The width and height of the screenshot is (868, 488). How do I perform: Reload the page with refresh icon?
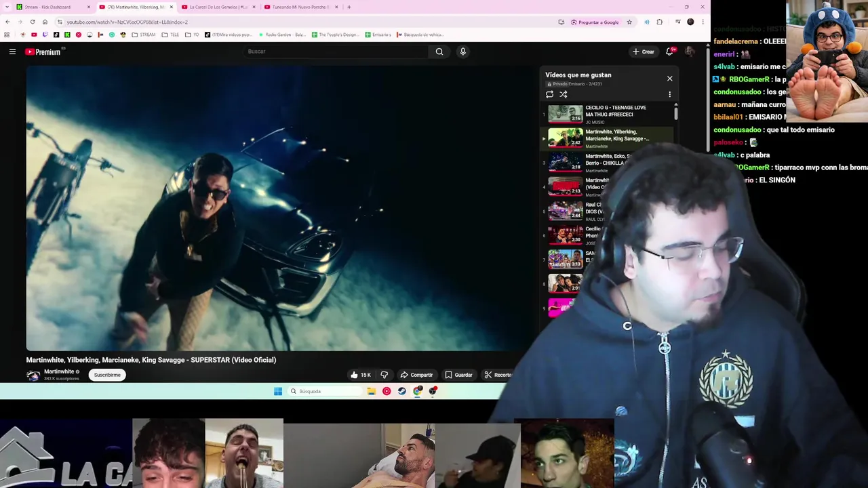click(x=33, y=22)
